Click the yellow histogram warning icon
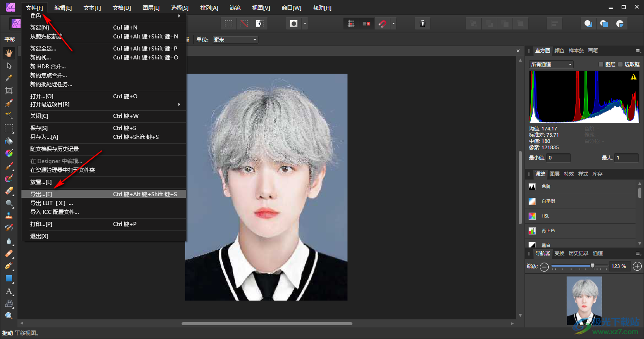Screen dimensions: 644x339 coord(633,77)
